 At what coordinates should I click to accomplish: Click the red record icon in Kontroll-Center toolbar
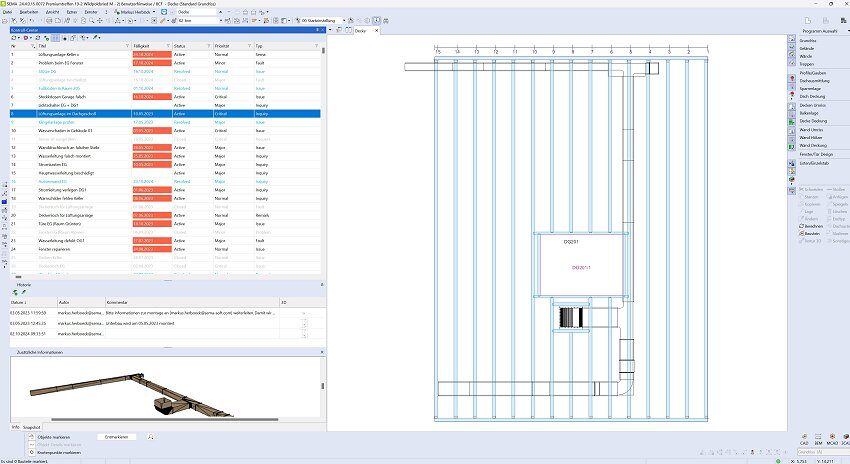tap(26, 38)
